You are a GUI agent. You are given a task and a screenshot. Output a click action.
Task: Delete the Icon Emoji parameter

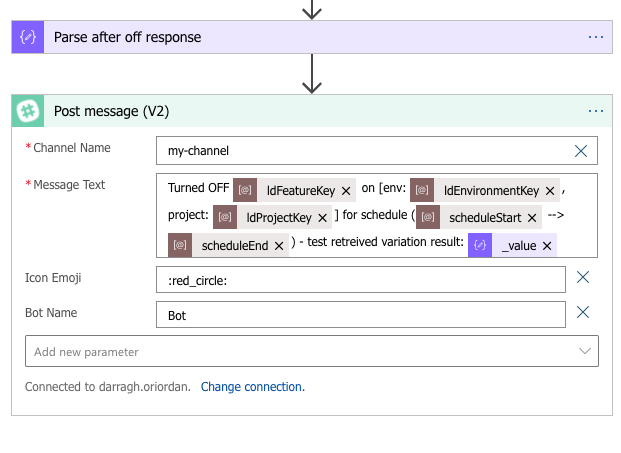coord(583,277)
